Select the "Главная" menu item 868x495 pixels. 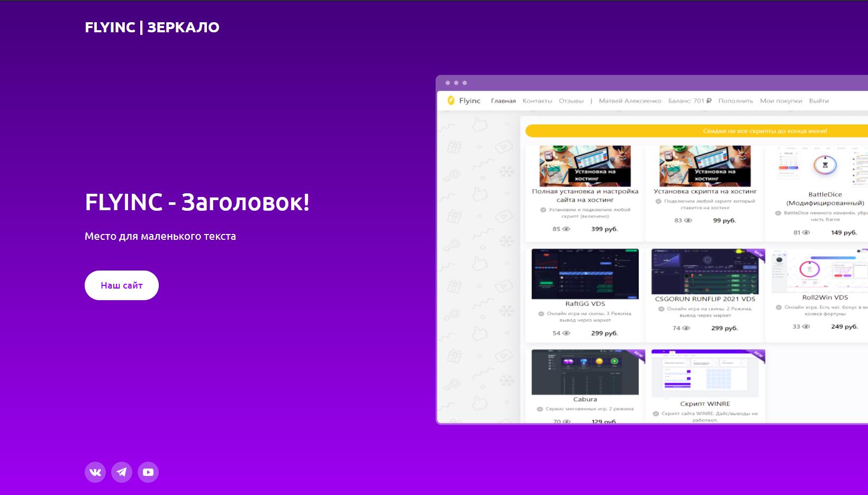point(503,101)
